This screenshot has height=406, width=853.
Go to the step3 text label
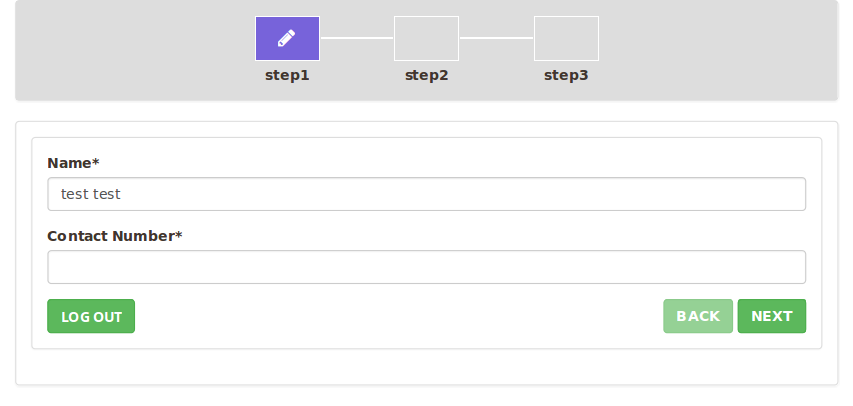[566, 75]
